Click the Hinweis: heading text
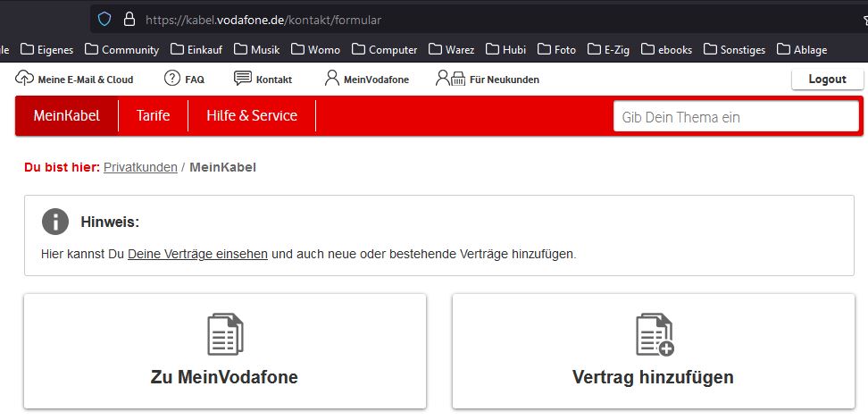This screenshot has height=420, width=868. pos(110,223)
